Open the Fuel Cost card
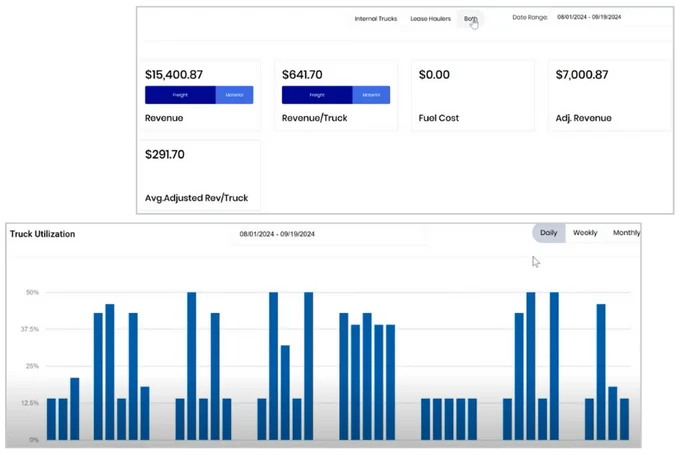Viewport: 683px width, 455px height. [470, 96]
